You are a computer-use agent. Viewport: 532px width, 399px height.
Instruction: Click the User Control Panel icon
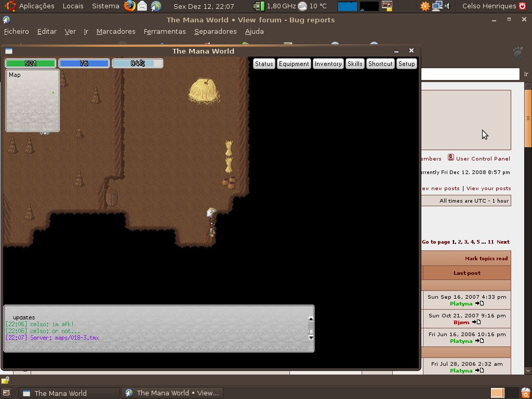pyautogui.click(x=450, y=157)
